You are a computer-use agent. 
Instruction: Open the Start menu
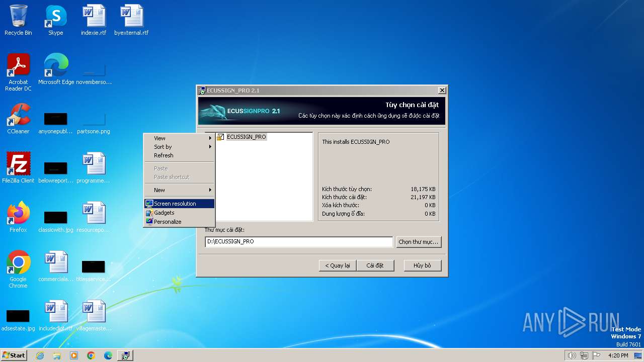tap(14, 355)
